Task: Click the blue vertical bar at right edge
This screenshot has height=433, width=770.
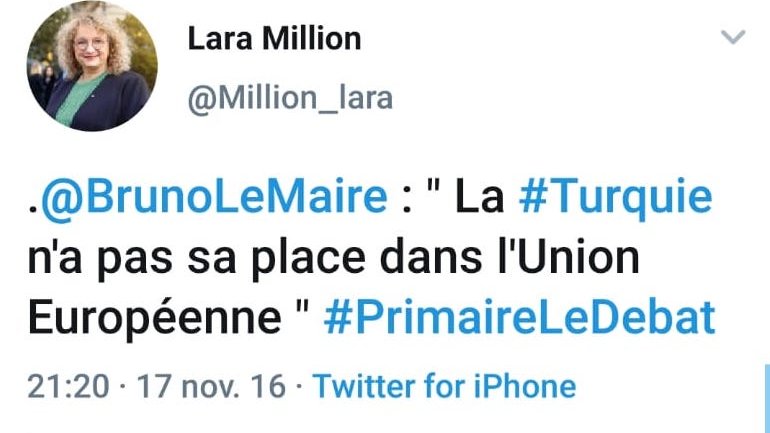Action: click(x=766, y=398)
